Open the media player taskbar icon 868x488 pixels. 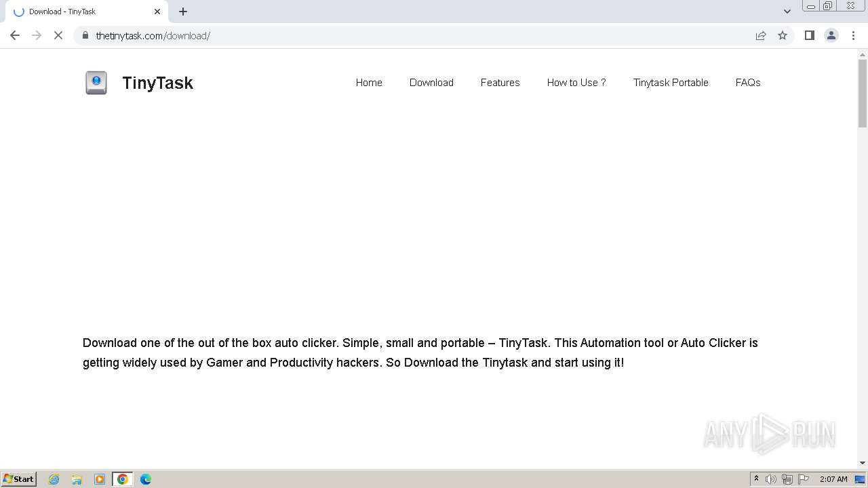[x=100, y=479]
